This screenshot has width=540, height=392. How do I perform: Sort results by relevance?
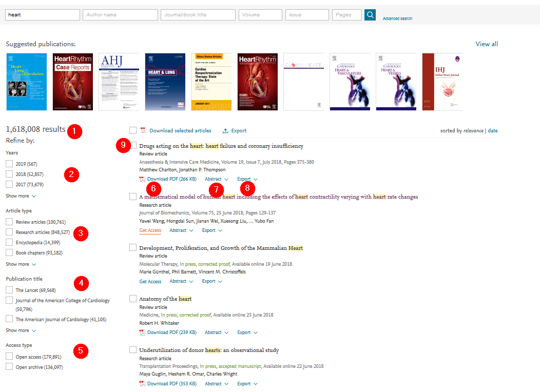point(473,131)
